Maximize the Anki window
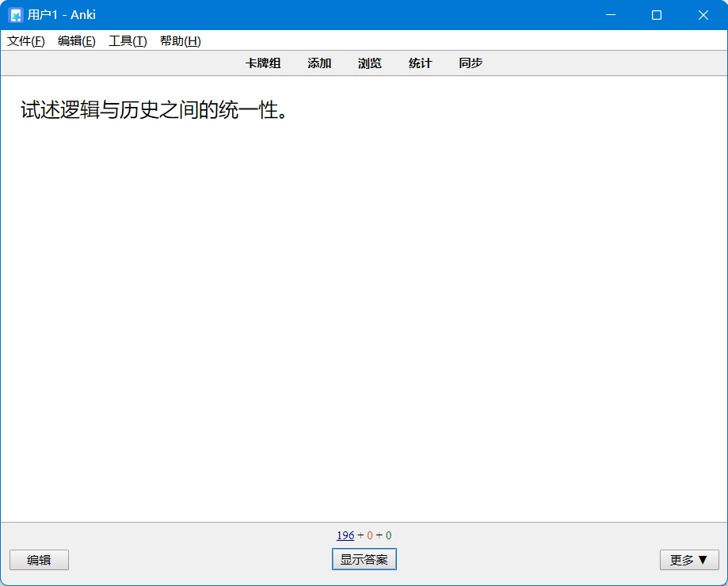The height and width of the screenshot is (586, 728). [x=657, y=15]
